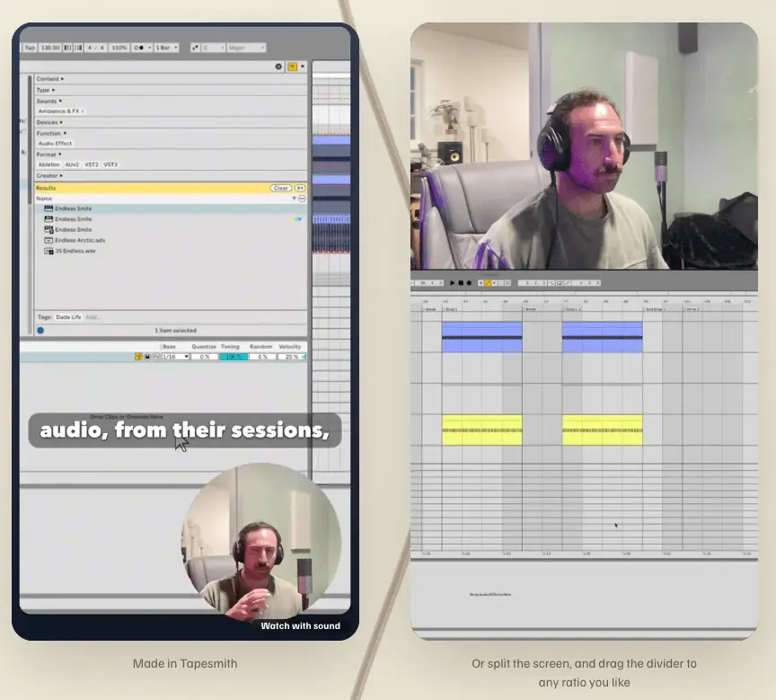Toggle the yellow automation arm icon
This screenshot has width=776, height=700.
click(488, 283)
